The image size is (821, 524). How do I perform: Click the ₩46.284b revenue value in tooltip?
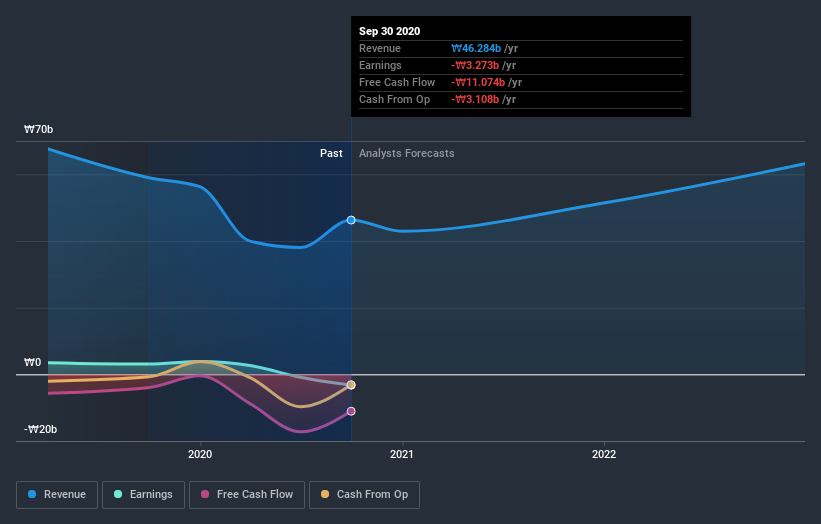(x=476, y=48)
